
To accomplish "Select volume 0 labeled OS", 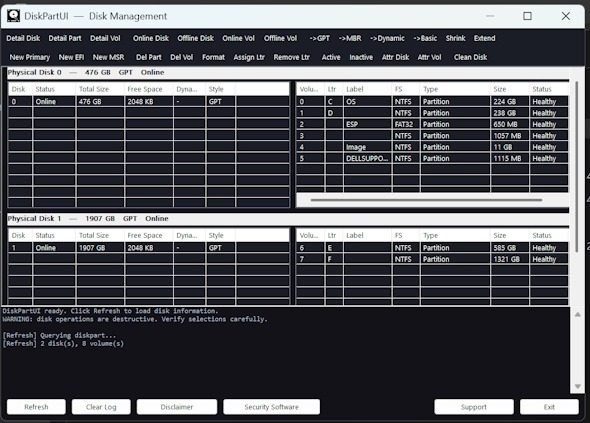I will 432,102.
